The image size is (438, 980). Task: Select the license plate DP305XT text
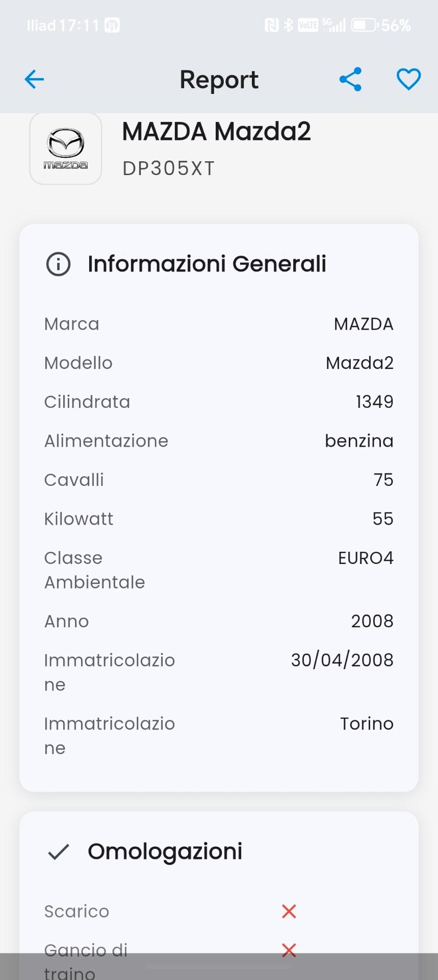coord(168,168)
